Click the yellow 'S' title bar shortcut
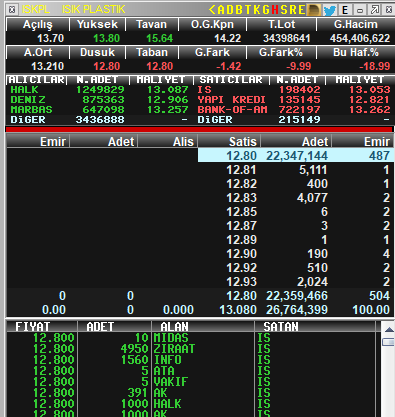This screenshot has width=395, height=417. click(284, 10)
